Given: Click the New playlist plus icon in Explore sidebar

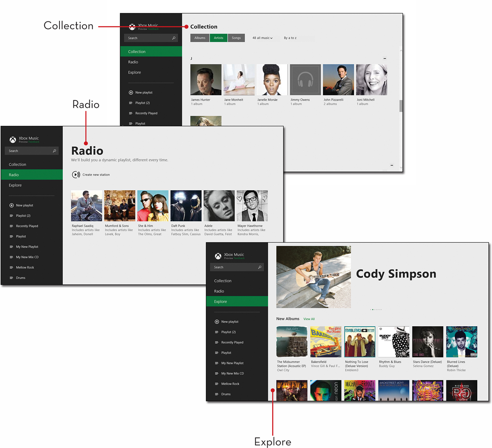Looking at the screenshot, I should pyautogui.click(x=217, y=322).
